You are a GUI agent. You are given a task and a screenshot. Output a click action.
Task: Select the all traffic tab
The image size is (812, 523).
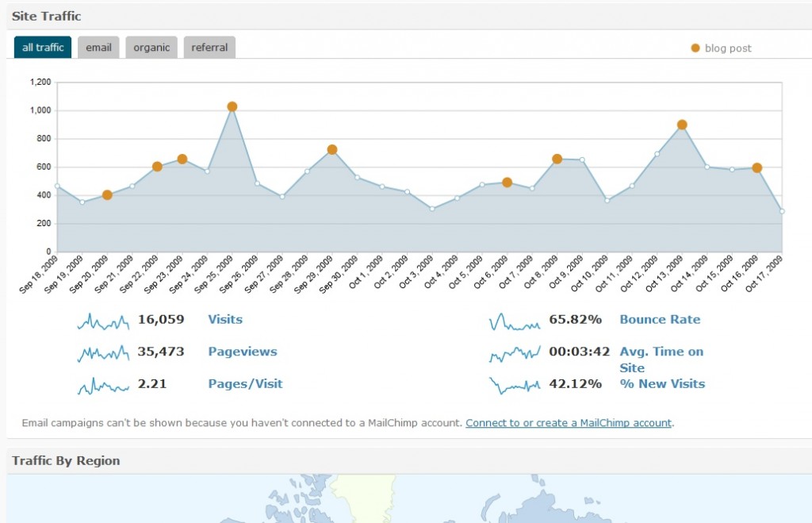pos(43,47)
